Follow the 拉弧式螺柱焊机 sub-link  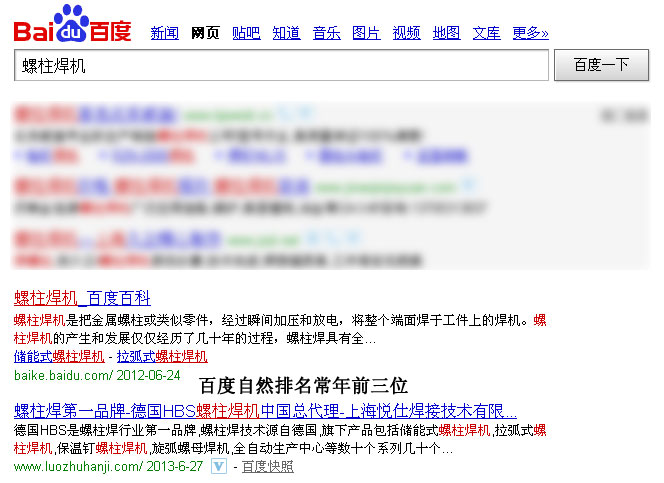[x=162, y=356]
